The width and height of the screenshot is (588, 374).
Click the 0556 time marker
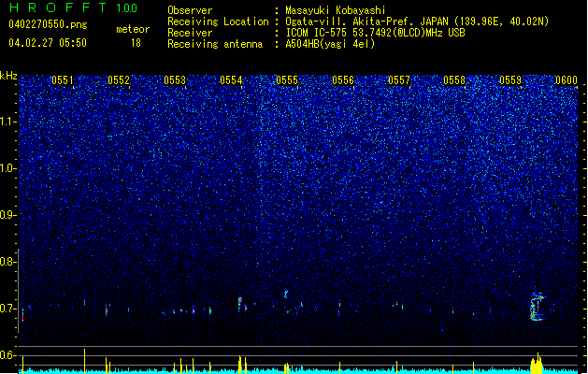point(343,80)
